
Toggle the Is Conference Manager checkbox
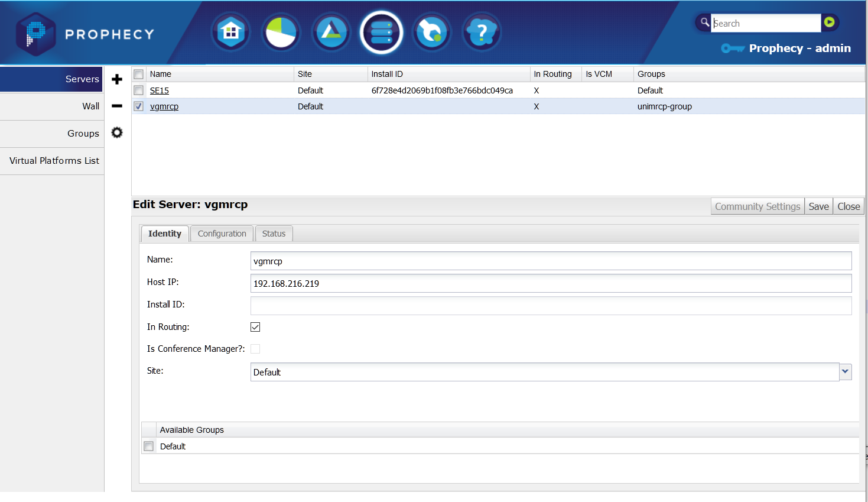point(255,349)
